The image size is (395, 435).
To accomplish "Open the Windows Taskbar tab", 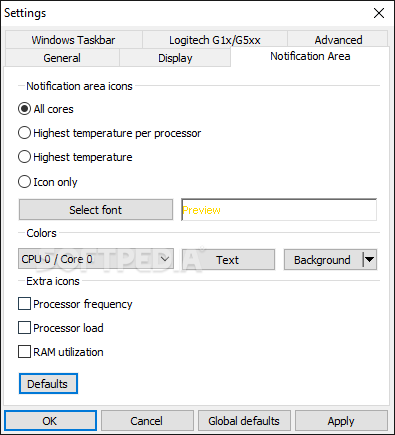I will (x=74, y=40).
